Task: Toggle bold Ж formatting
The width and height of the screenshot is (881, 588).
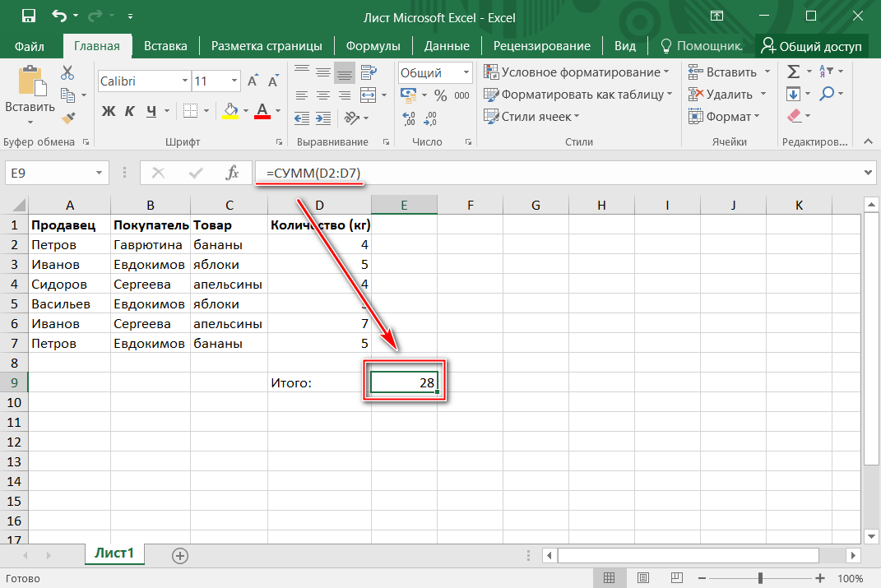Action: [108, 111]
